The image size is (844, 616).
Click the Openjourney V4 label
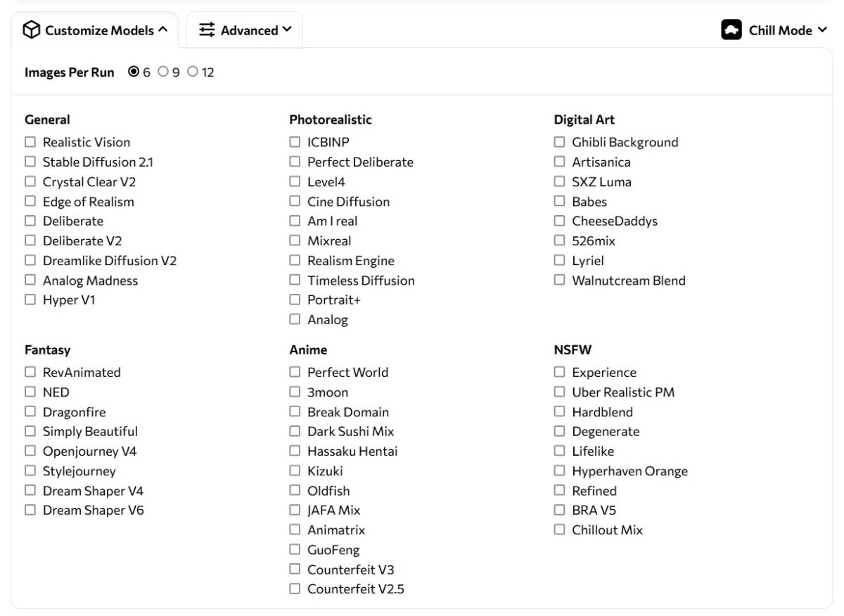tap(89, 451)
